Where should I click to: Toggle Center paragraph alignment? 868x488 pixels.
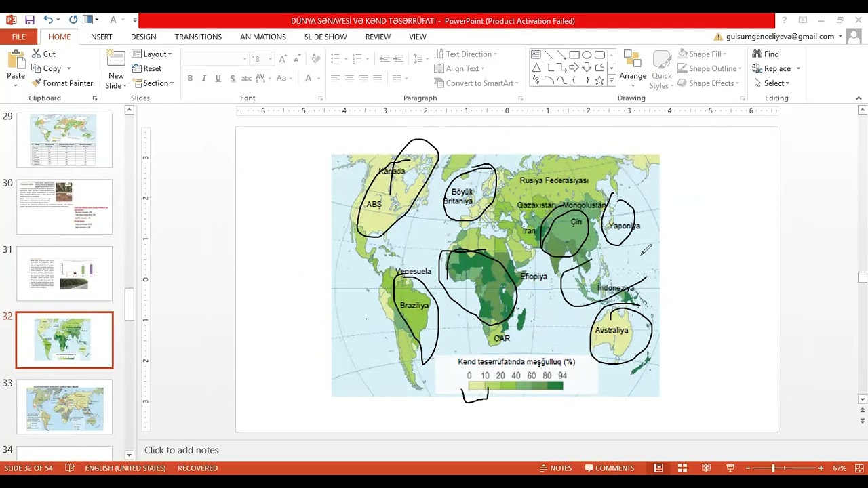click(349, 79)
